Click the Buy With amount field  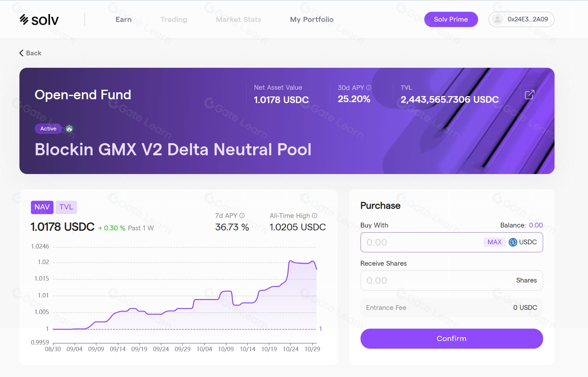[420, 242]
